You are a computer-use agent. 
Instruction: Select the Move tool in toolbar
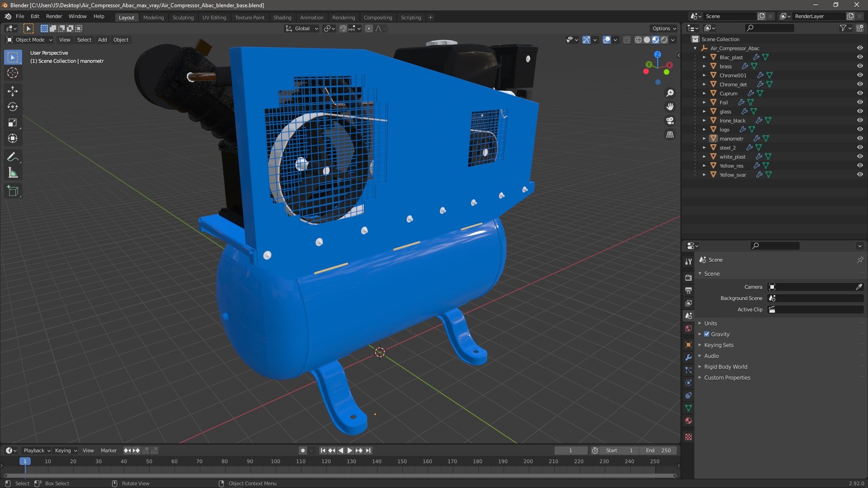[13, 91]
